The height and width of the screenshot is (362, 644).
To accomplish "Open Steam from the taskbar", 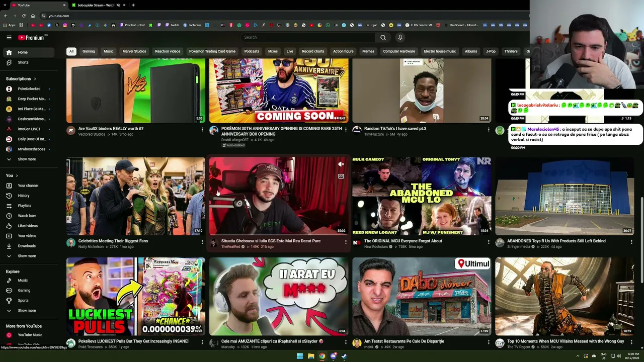I will (344, 356).
